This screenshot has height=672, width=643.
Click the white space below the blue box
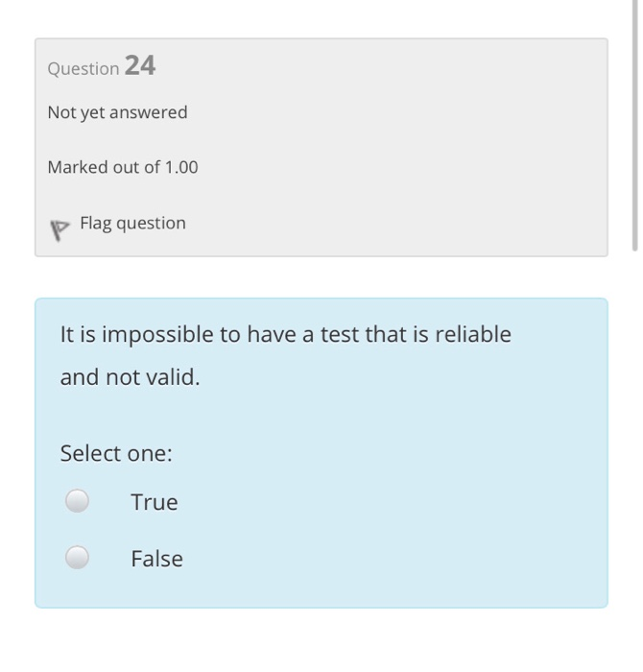pos(321,640)
